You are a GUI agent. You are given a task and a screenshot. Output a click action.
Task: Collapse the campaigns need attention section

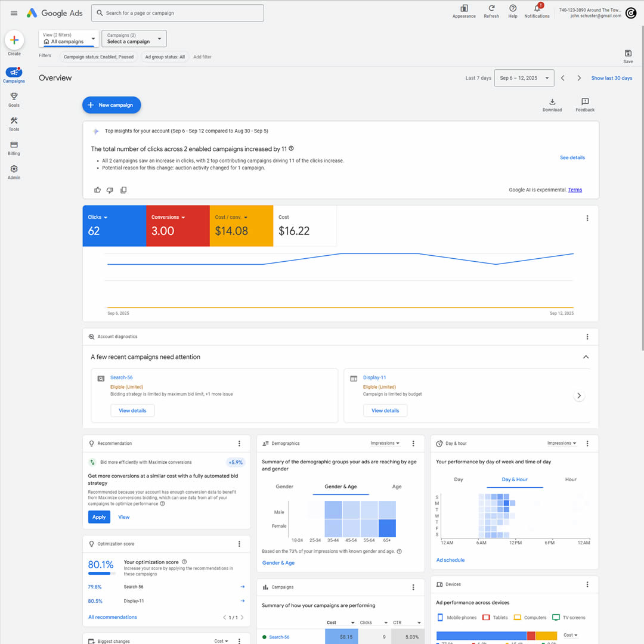coord(586,357)
